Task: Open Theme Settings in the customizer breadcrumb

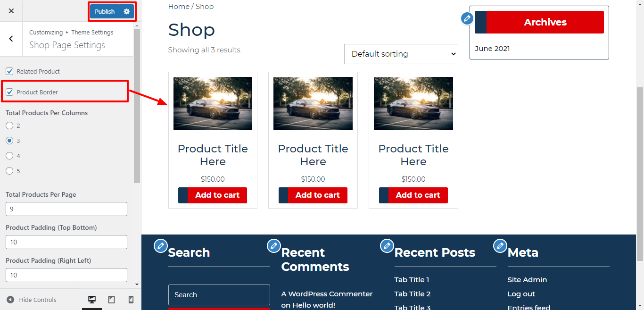Action: click(92, 32)
